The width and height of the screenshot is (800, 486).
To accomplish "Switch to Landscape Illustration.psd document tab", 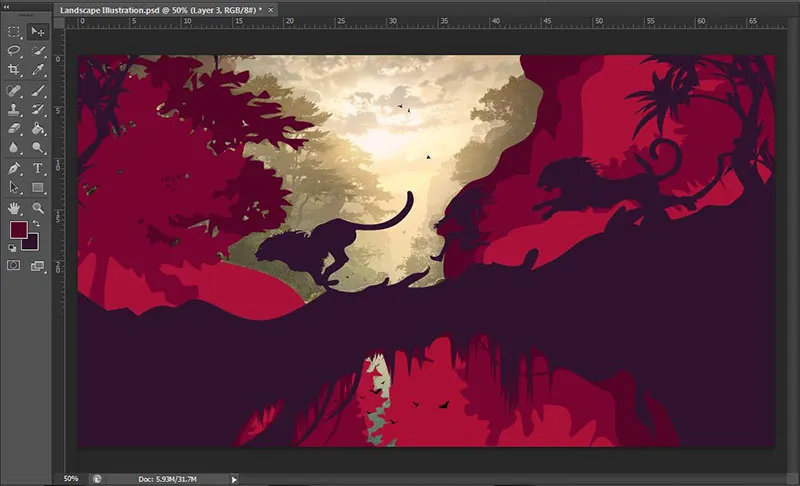I will click(x=160, y=8).
